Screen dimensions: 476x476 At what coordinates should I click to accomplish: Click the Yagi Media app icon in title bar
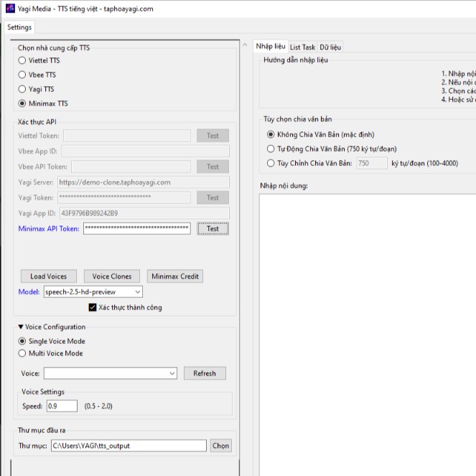[x=10, y=8]
